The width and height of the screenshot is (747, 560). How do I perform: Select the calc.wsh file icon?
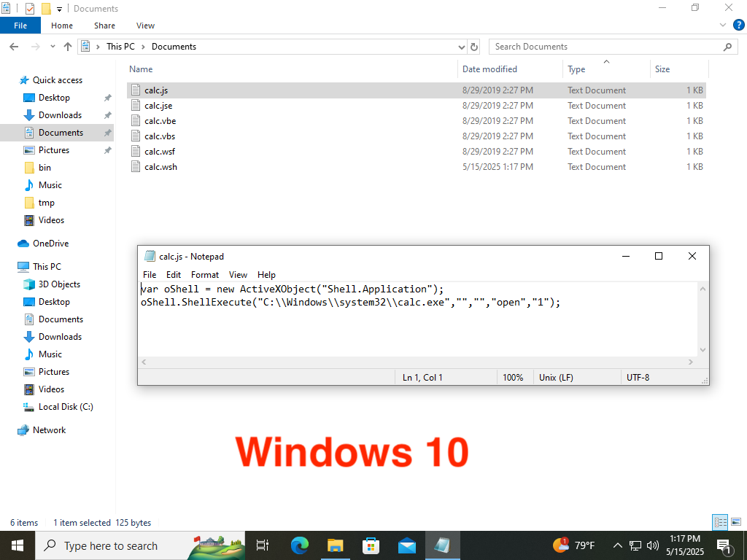136,167
